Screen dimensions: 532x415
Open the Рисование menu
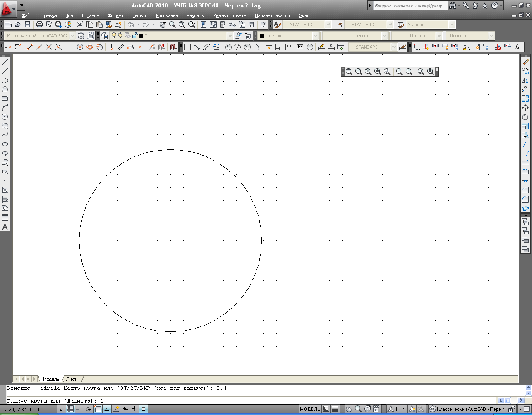click(167, 15)
